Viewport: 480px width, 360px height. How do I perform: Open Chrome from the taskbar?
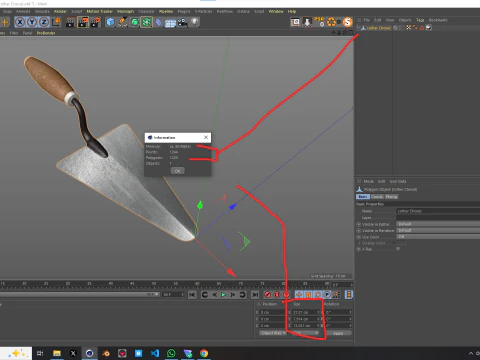204,353
